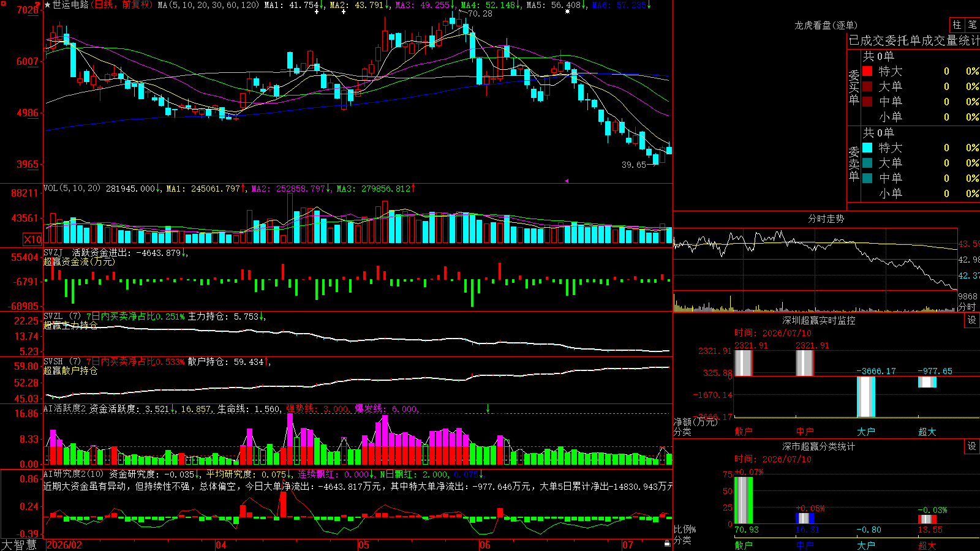Click the 时间: 2026/07/10 line in 深圳超赢实时监控
The width and height of the screenshot is (980, 551).
(x=773, y=333)
